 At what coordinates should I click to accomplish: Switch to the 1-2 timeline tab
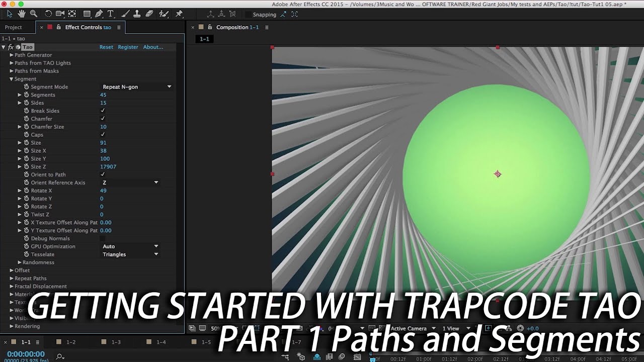coord(71,342)
